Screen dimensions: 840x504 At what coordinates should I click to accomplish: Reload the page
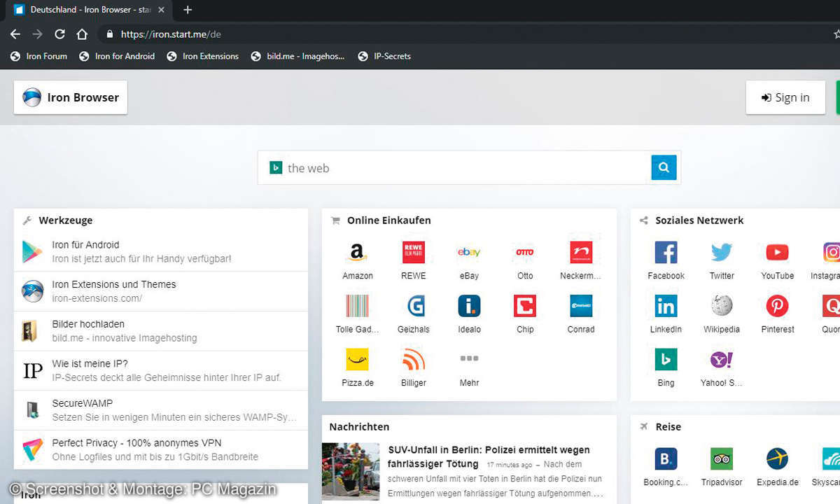point(60,34)
